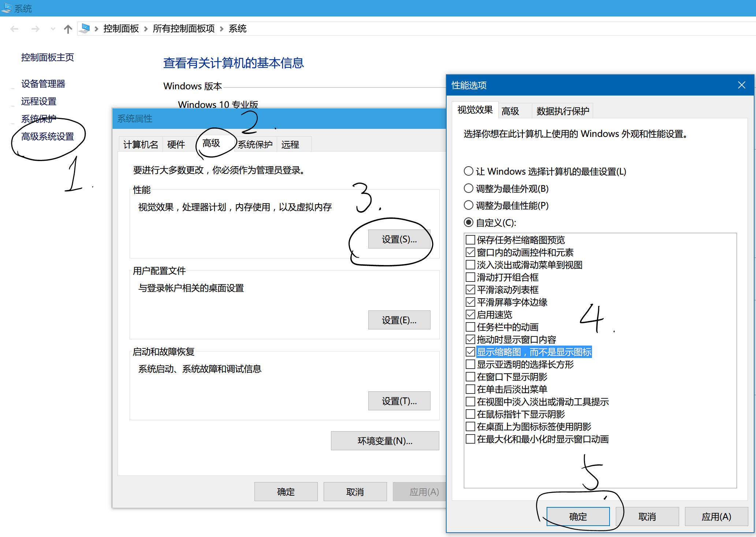Screen dimensions: 756x537
Task: Open recent locations dropdown chevron
Action: (x=53, y=29)
